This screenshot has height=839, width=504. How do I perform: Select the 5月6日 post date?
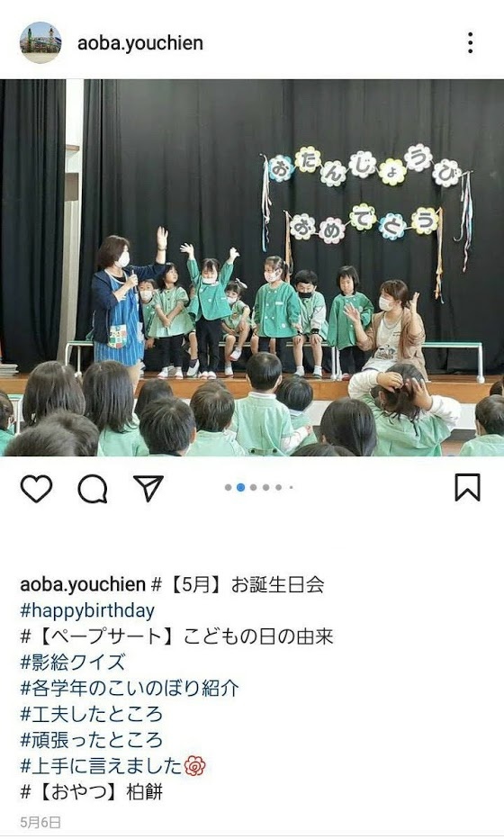[40, 822]
